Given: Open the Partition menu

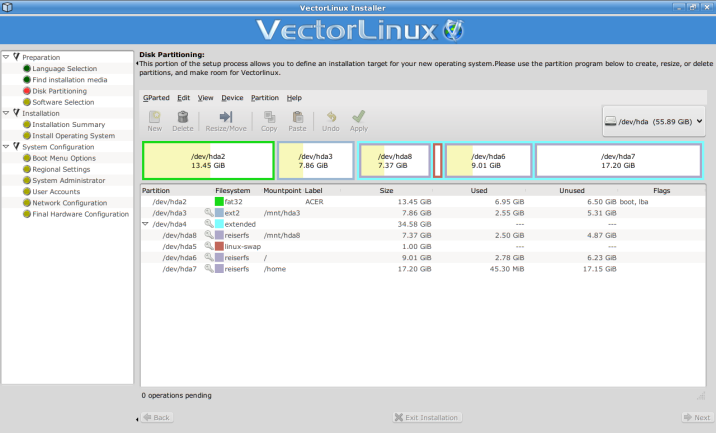Looking at the screenshot, I should (x=264, y=98).
